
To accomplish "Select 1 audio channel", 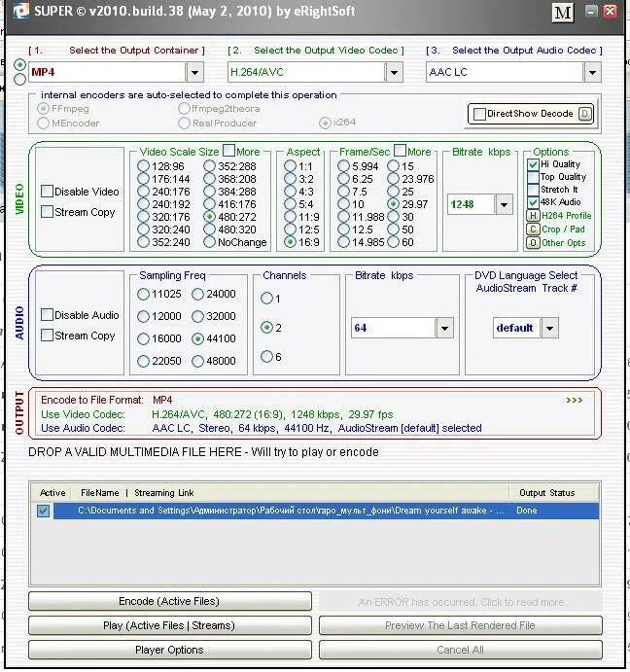I will [266, 299].
